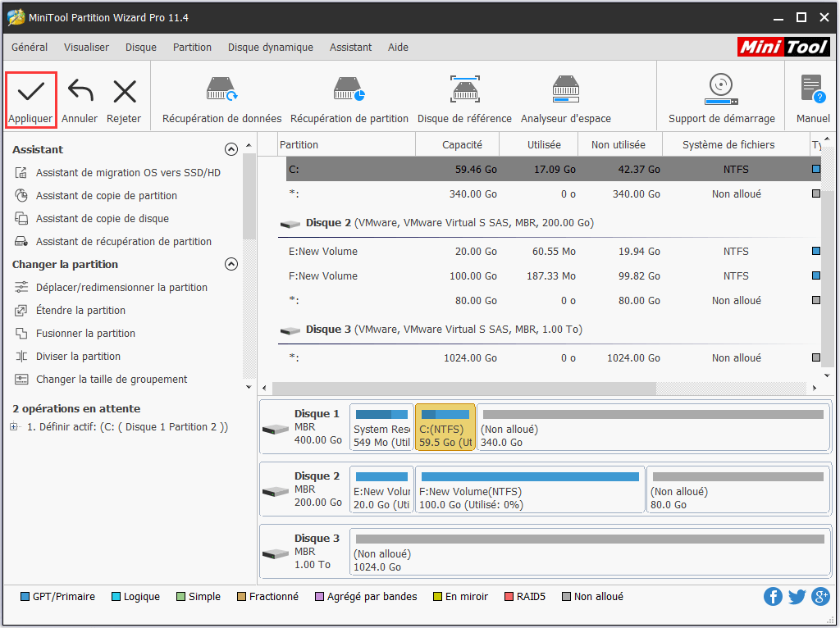The width and height of the screenshot is (840, 628).
Task: Choose Changer la taille de groupement
Action: point(112,380)
